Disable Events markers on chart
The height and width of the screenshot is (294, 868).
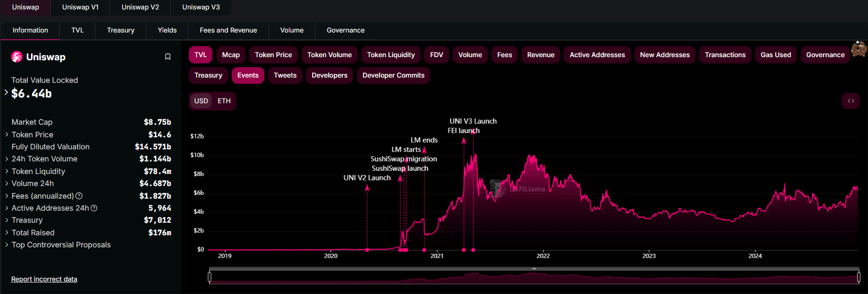[x=248, y=75]
